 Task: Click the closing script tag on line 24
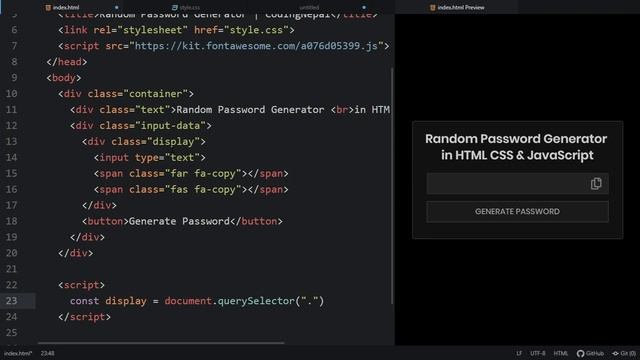84,317
